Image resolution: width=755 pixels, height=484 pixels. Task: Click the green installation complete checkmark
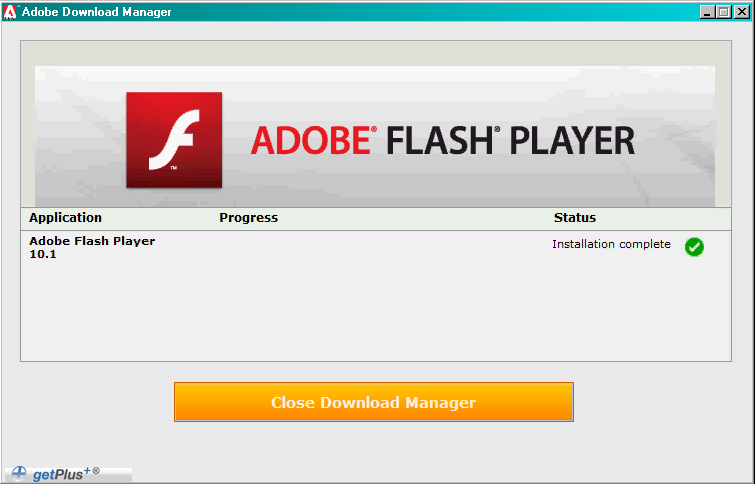694,247
